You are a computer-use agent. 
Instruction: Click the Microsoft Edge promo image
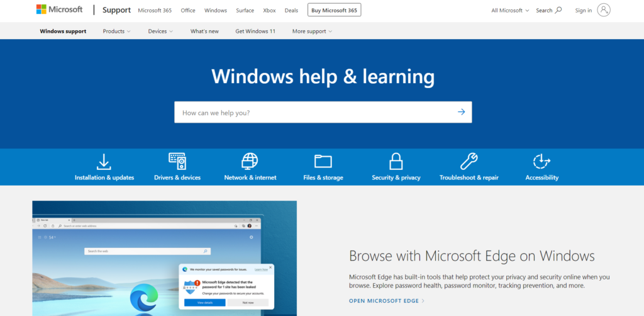(x=164, y=258)
